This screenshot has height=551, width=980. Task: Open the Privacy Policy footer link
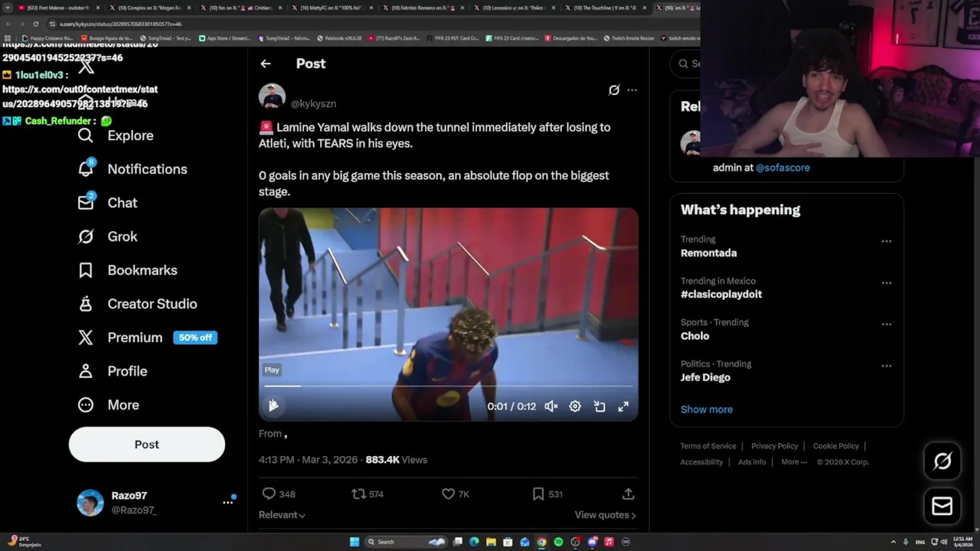(775, 446)
